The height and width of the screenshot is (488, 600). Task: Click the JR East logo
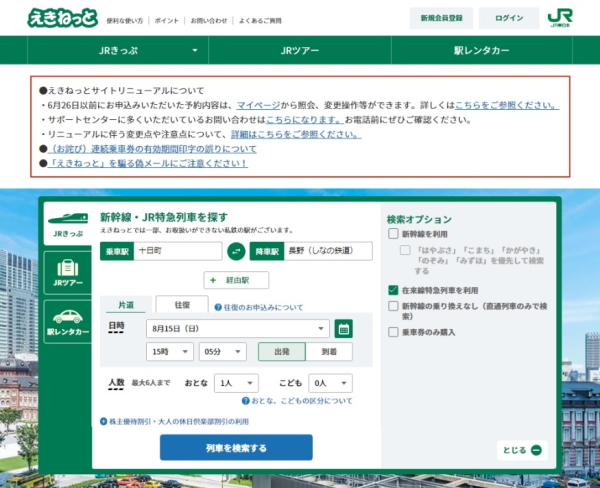point(560,18)
